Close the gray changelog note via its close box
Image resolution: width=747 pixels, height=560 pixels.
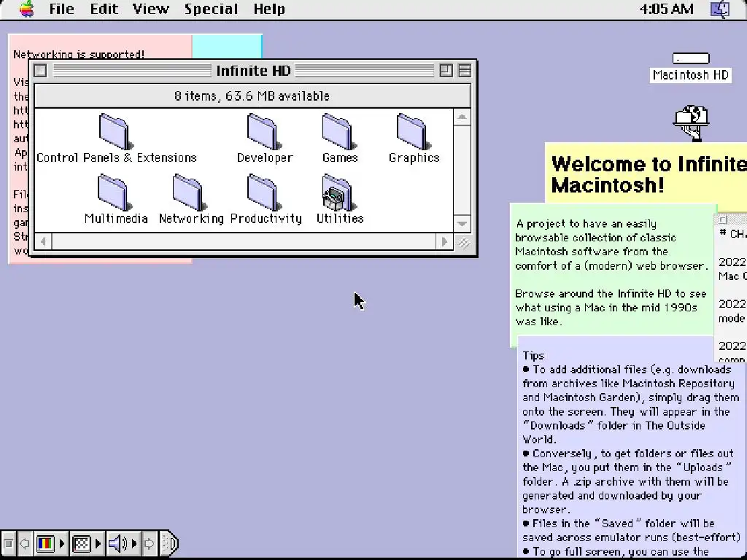coord(723,219)
